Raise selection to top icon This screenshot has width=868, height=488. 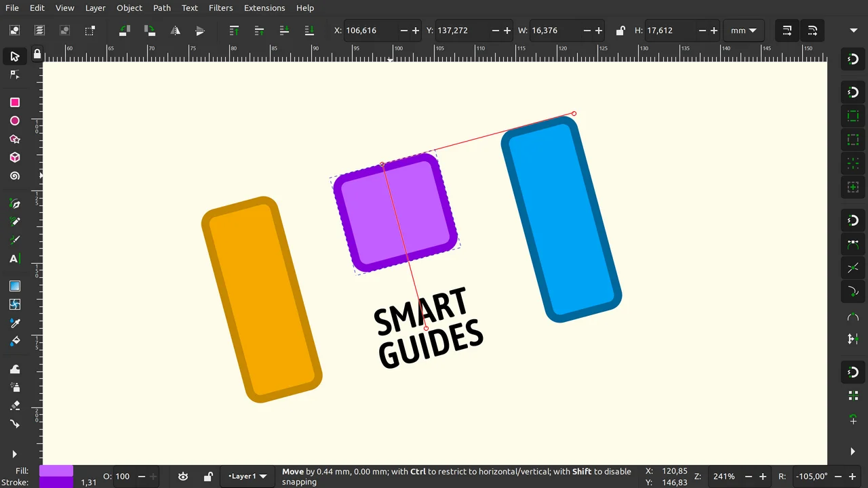[234, 30]
